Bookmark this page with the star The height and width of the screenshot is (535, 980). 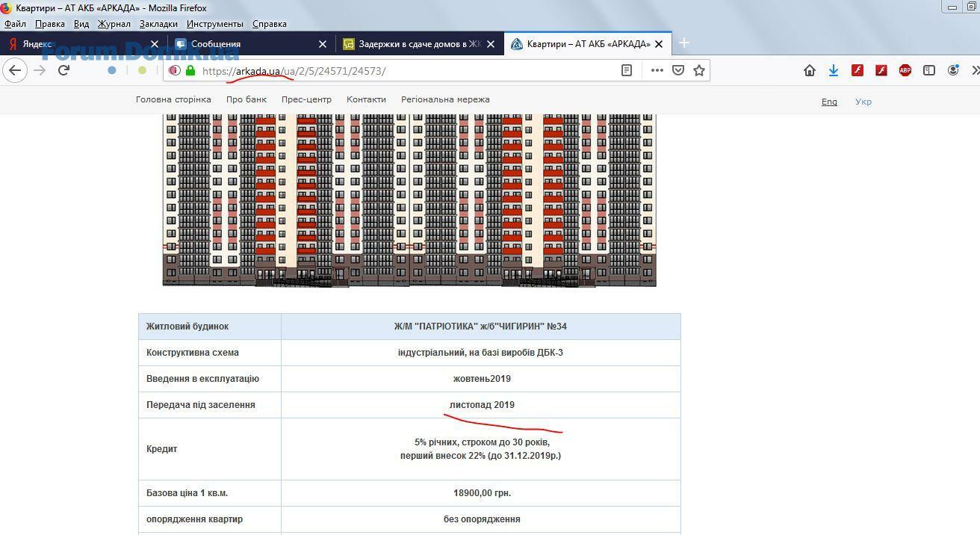699,70
